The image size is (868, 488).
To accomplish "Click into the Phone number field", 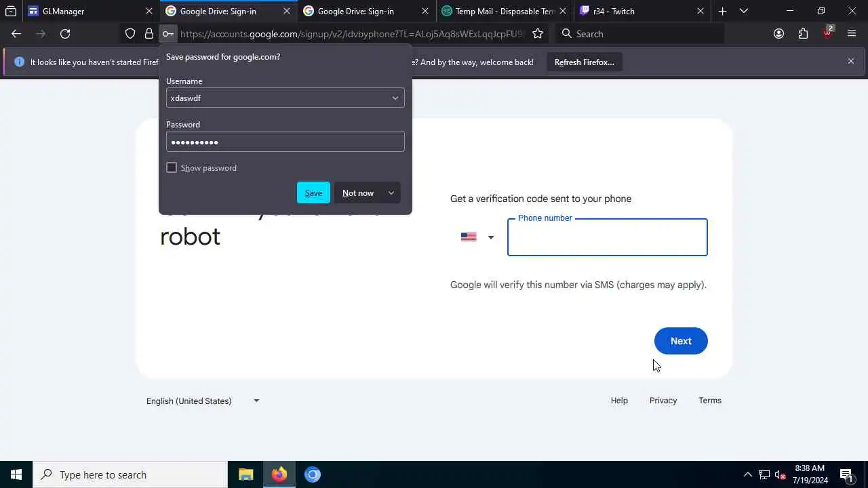I will 608,237.
